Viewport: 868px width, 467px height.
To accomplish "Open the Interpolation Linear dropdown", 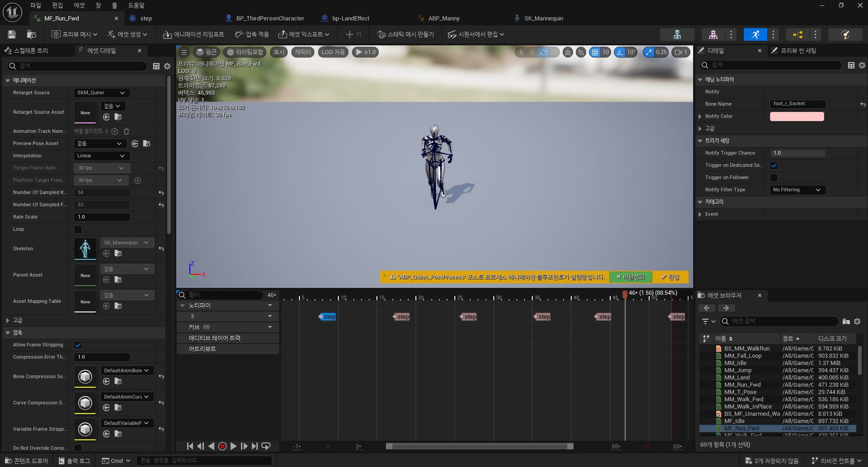I will coord(102,156).
